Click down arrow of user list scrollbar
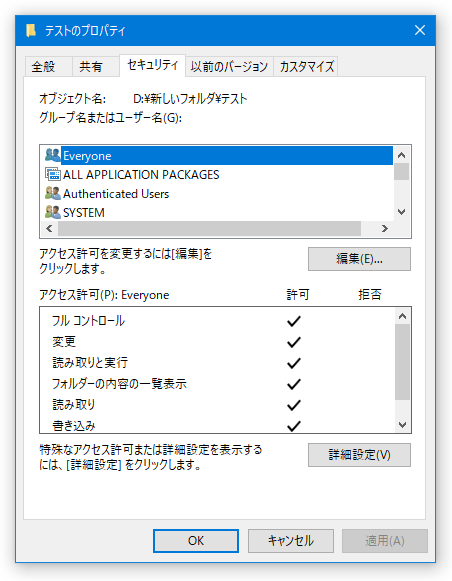 click(x=402, y=212)
